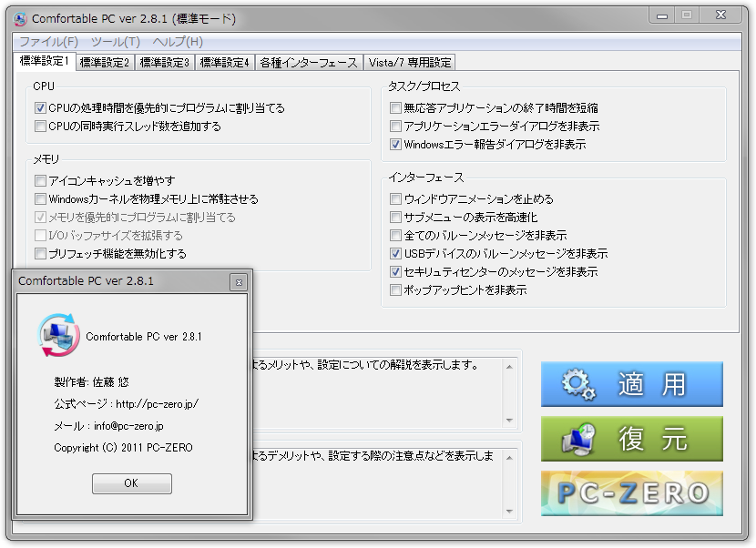Check ポップアップヒントを非表示
Image resolution: width=756 pixels, height=548 pixels.
click(x=395, y=290)
